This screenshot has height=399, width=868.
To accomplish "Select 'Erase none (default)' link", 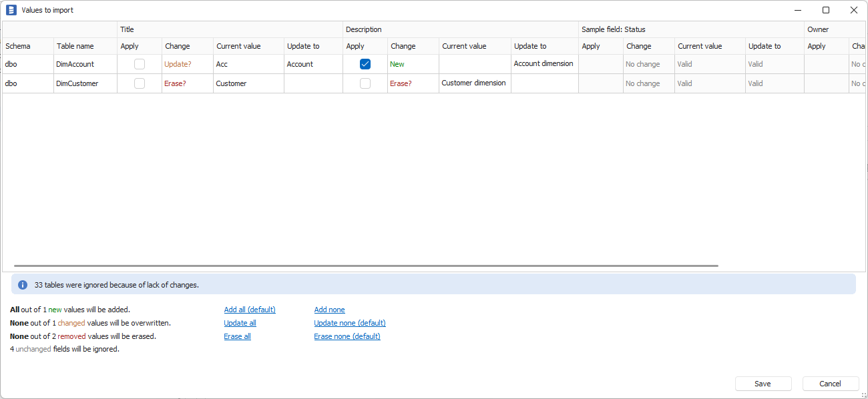I will (347, 336).
